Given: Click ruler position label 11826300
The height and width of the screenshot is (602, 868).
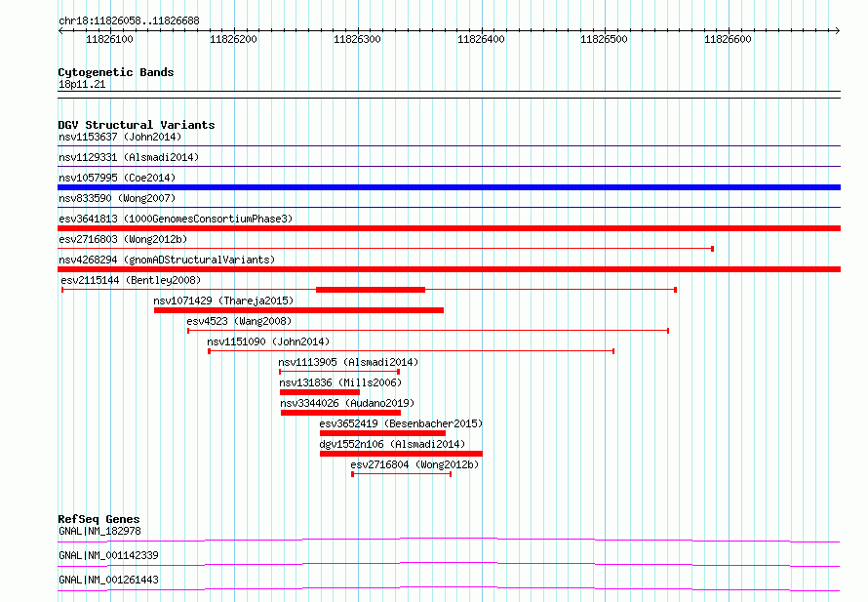Looking at the screenshot, I should pos(357,39).
